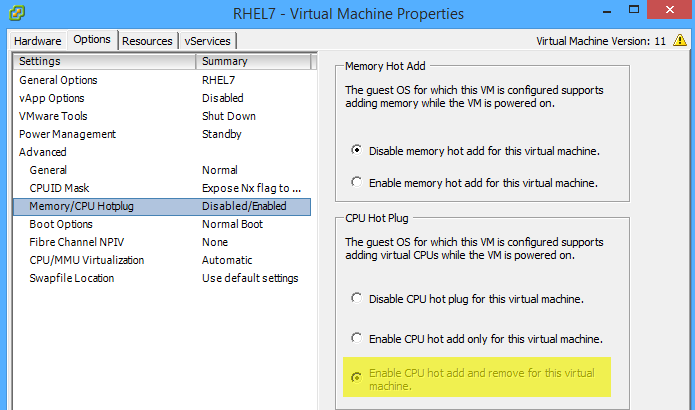695x410 pixels.
Task: Choose Disable CPU hot plug option
Action: pyautogui.click(x=357, y=298)
